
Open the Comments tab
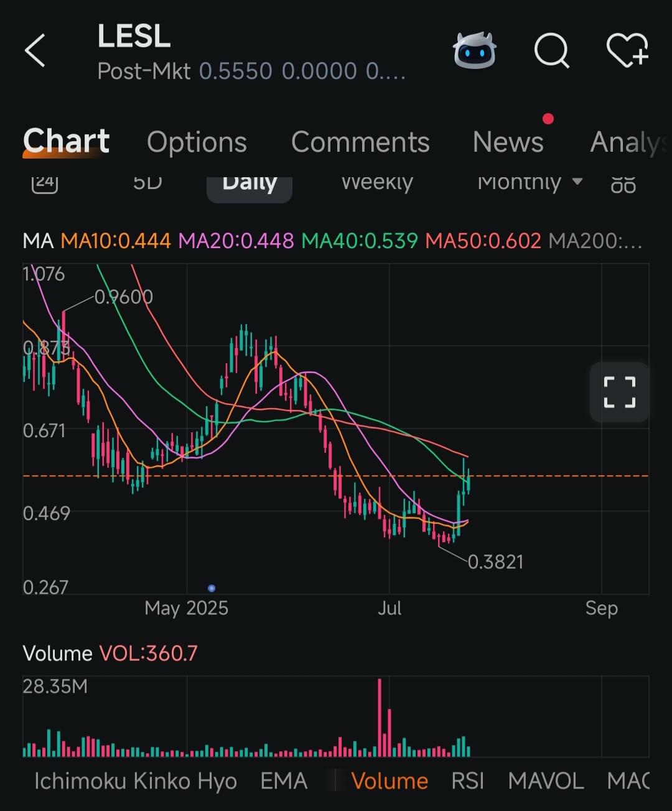(360, 142)
